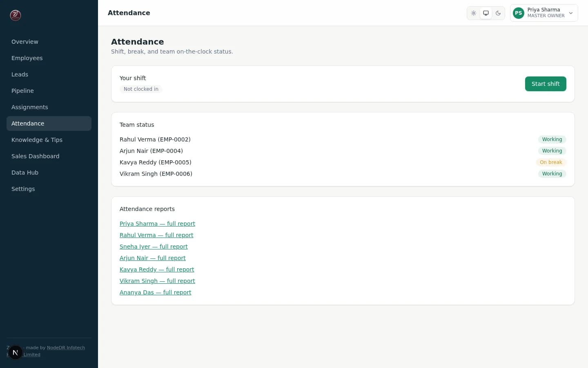Click the company logo in sidebar
The image size is (588, 368).
[16, 16]
